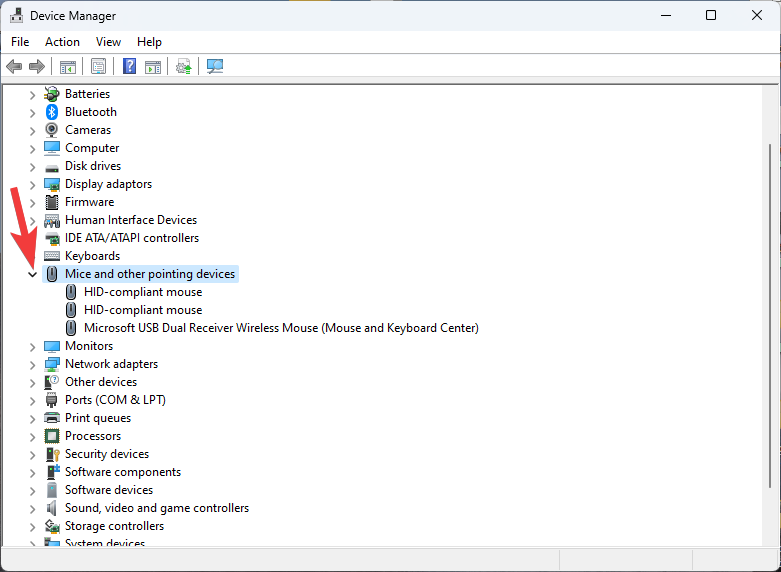Viewport: 781px width, 572px height.
Task: Select the 'Security devices' label text
Action: click(x=107, y=454)
